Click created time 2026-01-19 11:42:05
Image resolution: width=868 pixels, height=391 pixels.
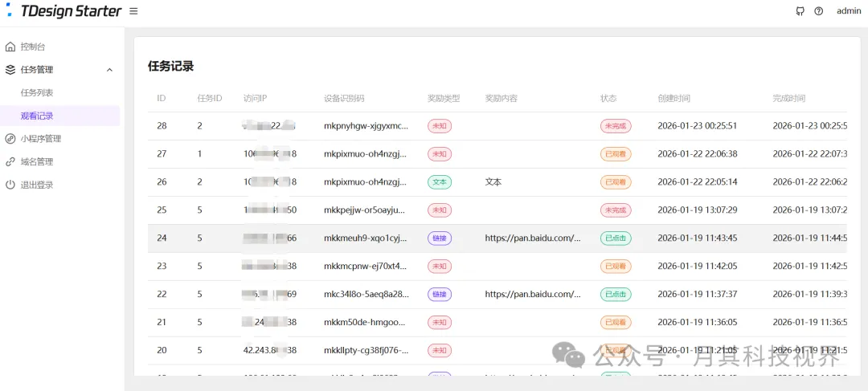tap(698, 266)
